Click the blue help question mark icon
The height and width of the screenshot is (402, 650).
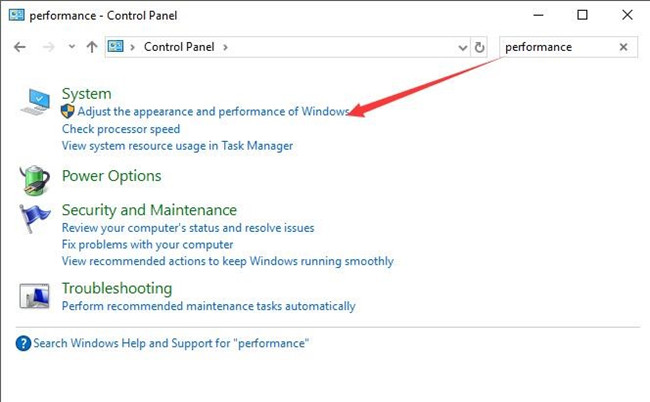coord(23,343)
